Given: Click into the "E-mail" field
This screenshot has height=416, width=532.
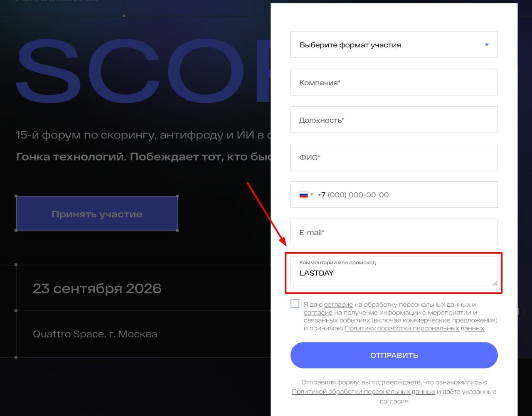Looking at the screenshot, I should (x=394, y=232).
